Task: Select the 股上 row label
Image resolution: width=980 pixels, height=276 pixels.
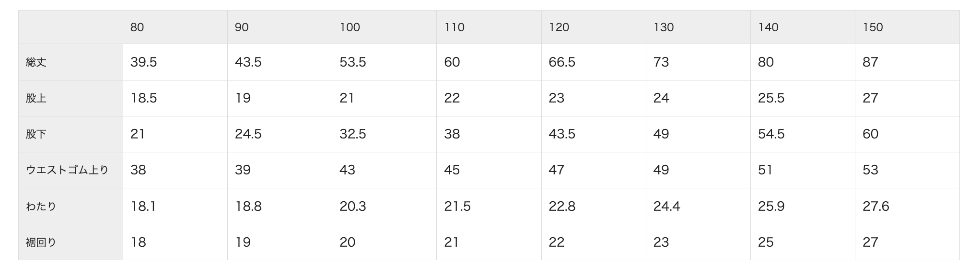Action: click(36, 98)
